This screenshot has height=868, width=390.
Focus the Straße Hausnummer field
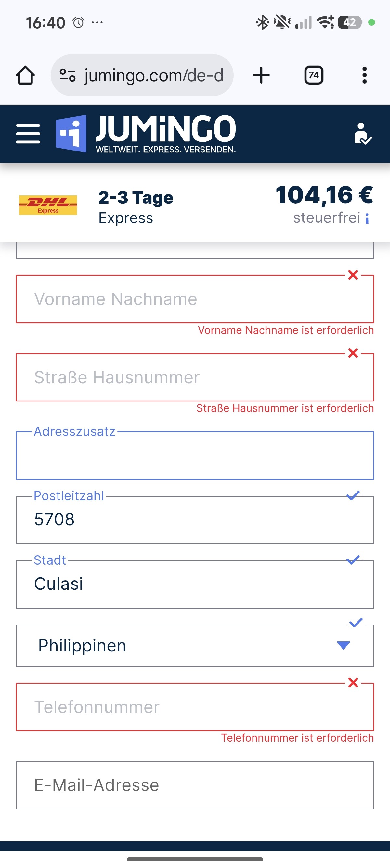tap(195, 377)
